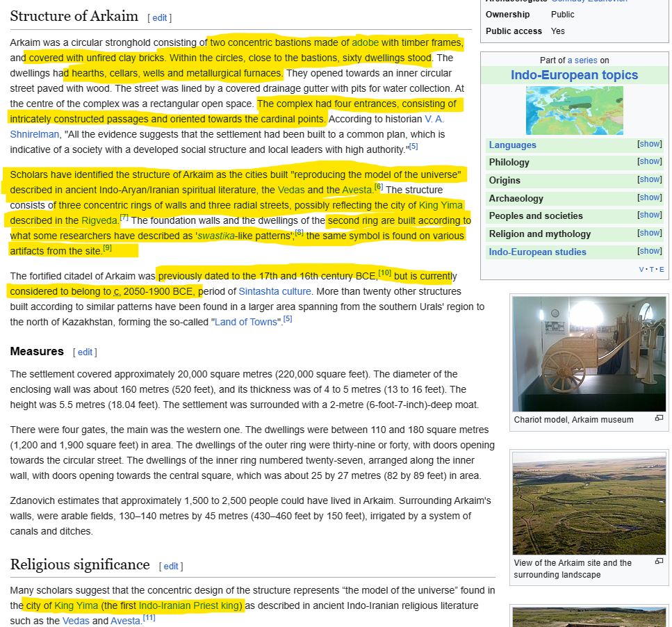
Task: Open the Vedas link in Religious significance
Action: (x=76, y=621)
